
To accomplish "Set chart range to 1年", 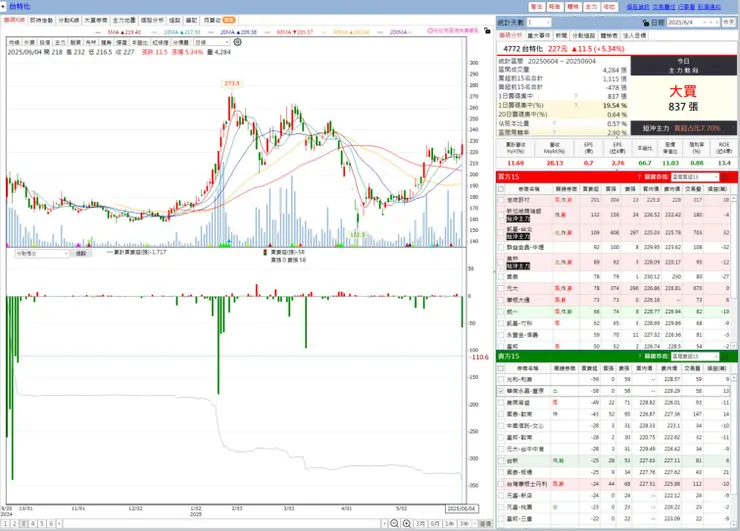I will [450, 523].
